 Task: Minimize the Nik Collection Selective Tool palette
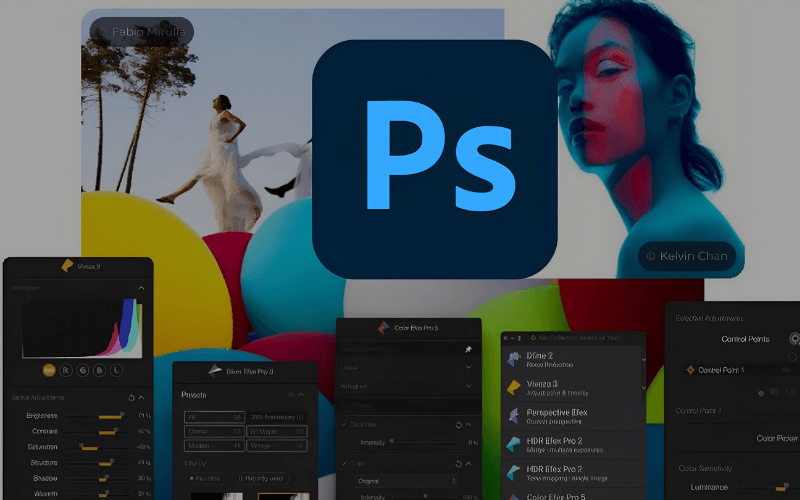coord(513,338)
